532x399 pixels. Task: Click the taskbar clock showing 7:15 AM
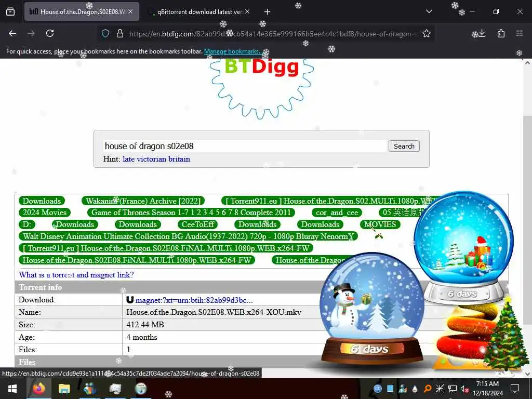pyautogui.click(x=487, y=389)
